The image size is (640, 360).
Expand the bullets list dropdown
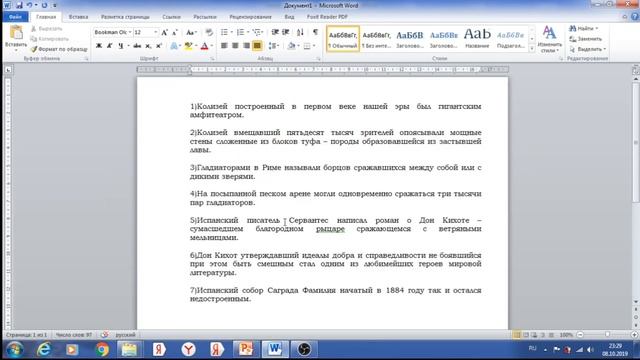click(231, 32)
